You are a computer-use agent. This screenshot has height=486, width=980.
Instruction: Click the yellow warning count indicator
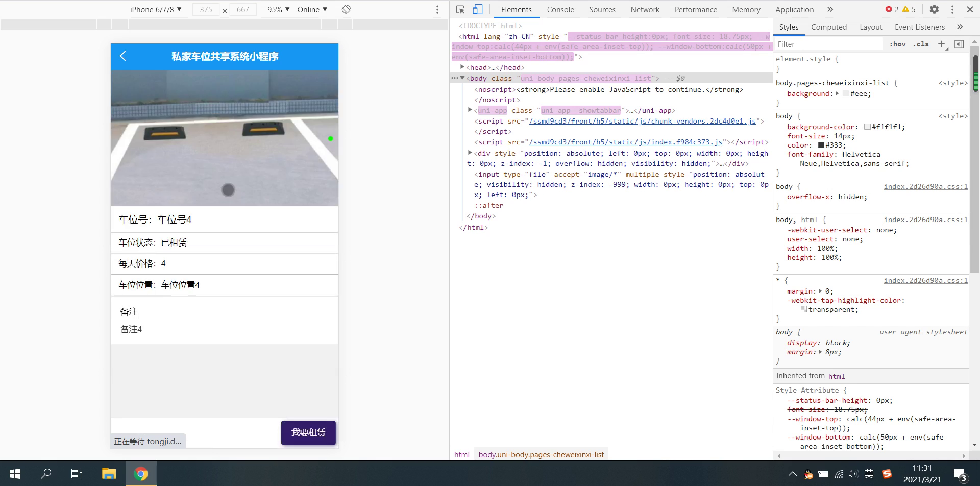click(x=909, y=9)
